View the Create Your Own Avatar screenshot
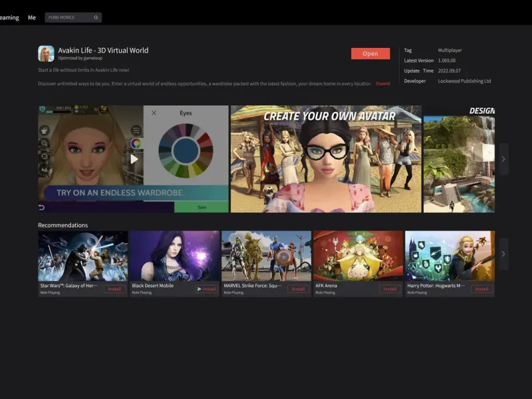 coord(326,159)
